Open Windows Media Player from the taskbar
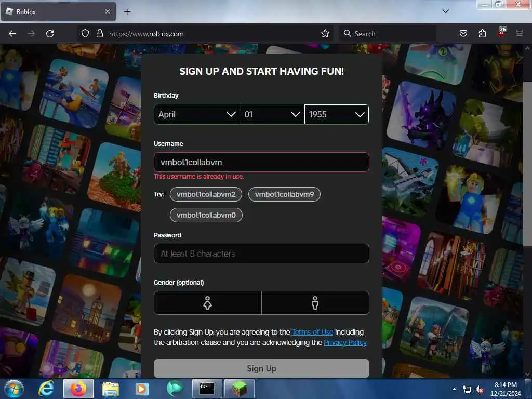 tap(142, 389)
